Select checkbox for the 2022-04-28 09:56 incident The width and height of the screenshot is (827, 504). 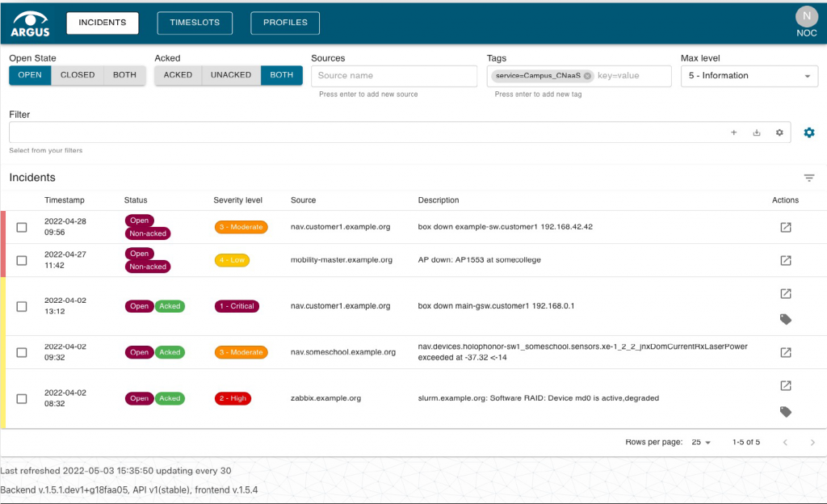[22, 227]
